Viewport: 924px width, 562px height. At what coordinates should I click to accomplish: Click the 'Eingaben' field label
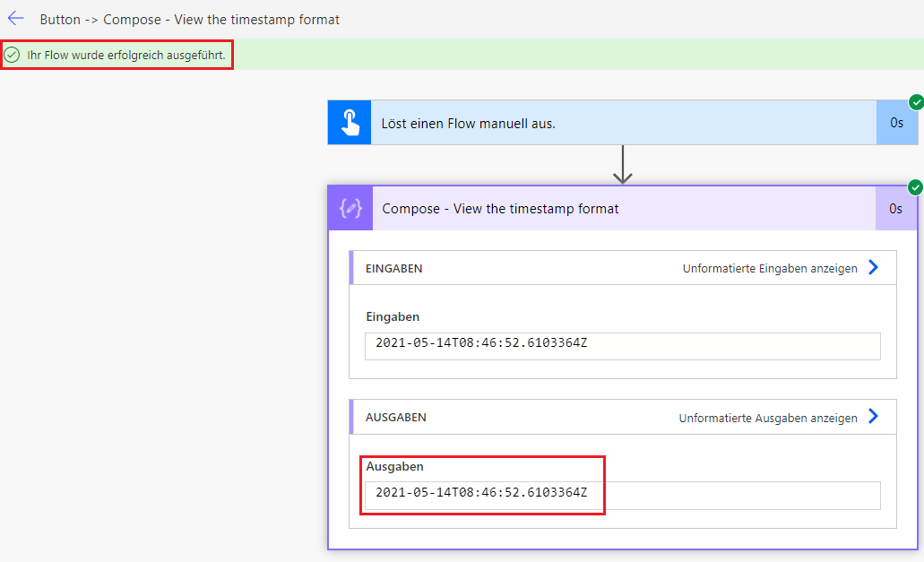pos(393,317)
